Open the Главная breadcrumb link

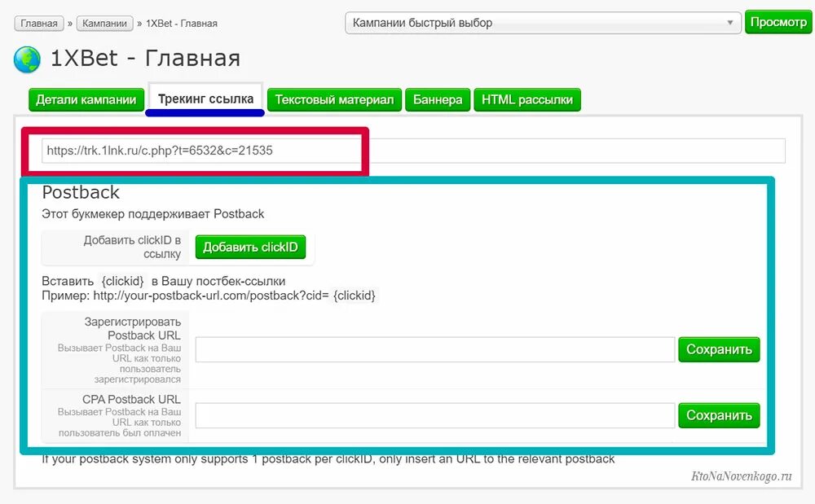(39, 24)
